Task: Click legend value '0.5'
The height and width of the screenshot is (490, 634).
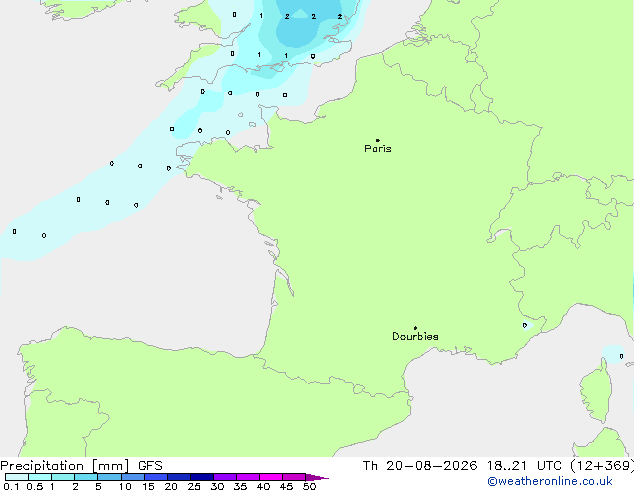Action: (x=35, y=486)
